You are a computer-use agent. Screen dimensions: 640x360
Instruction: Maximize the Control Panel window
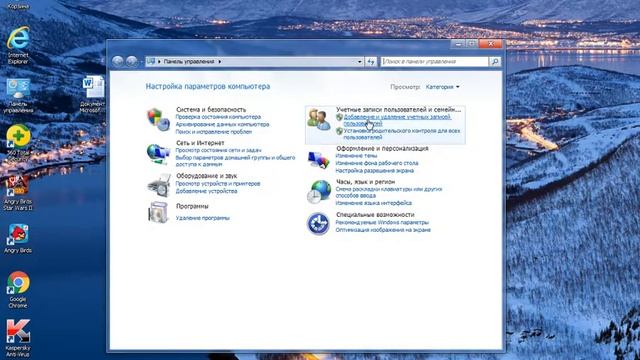click(472, 44)
